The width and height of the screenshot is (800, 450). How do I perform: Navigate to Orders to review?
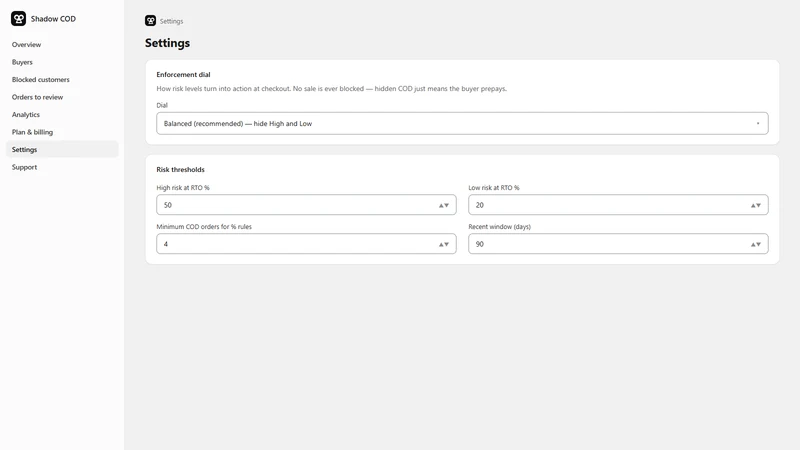point(37,97)
